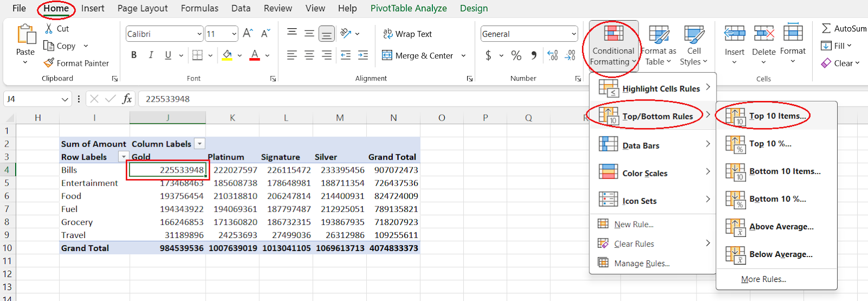Toggle Italic formatting
This screenshot has width=868, height=301.
(151, 55)
